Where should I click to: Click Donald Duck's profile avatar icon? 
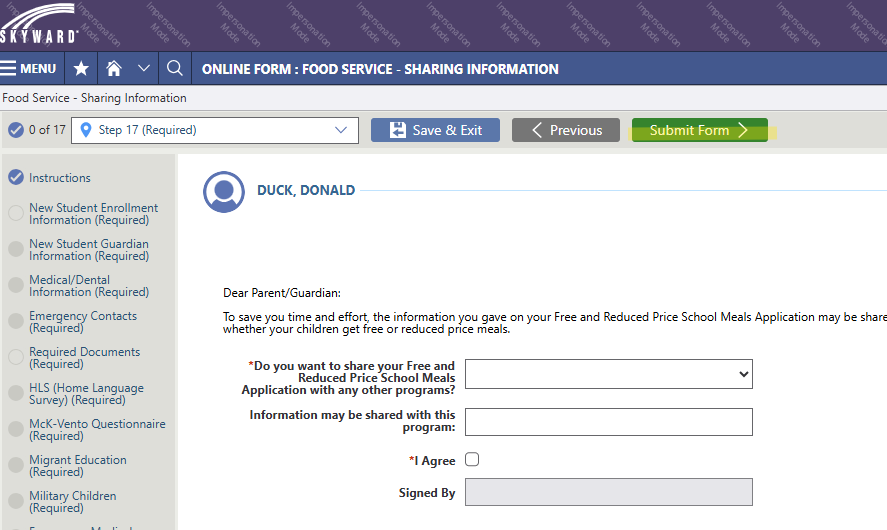[x=224, y=192]
